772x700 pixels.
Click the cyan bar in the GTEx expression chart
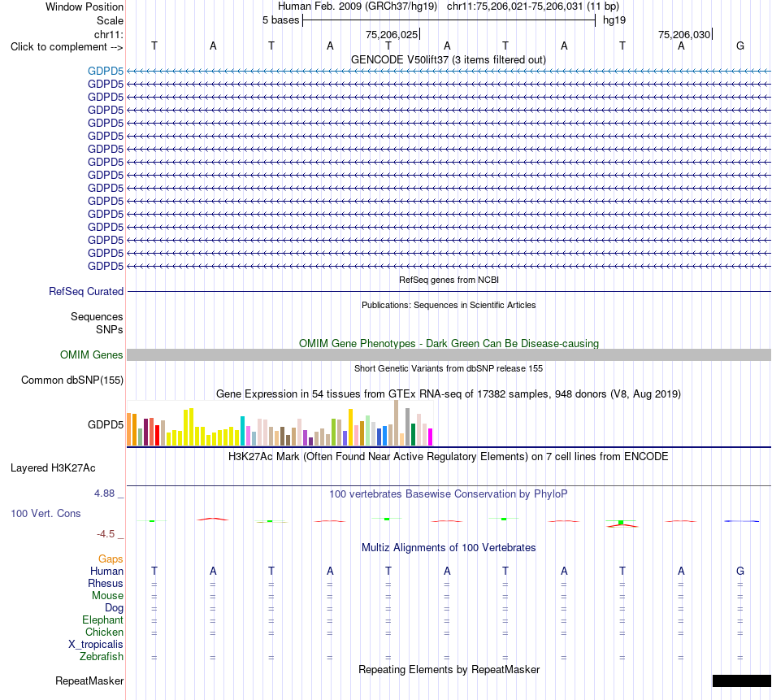(243, 431)
